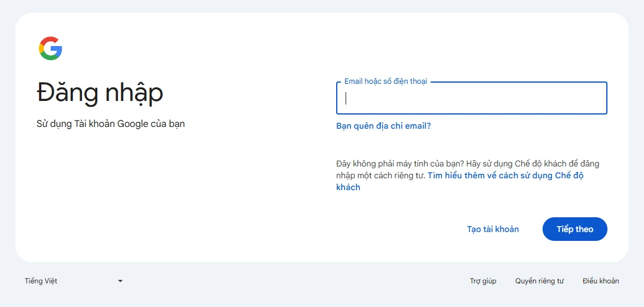Viewport: 644px width, 307px height.
Task: Click the "Tạo tài khoản" button
Action: 492,229
